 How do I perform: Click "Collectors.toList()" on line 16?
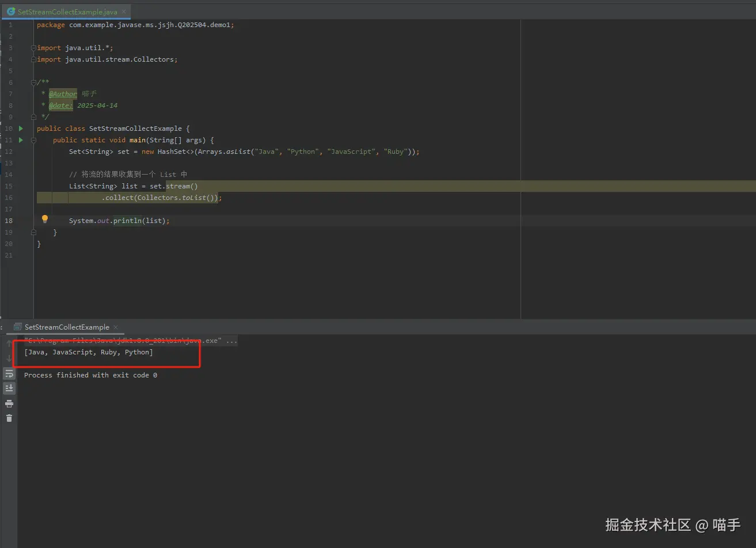[x=177, y=198]
